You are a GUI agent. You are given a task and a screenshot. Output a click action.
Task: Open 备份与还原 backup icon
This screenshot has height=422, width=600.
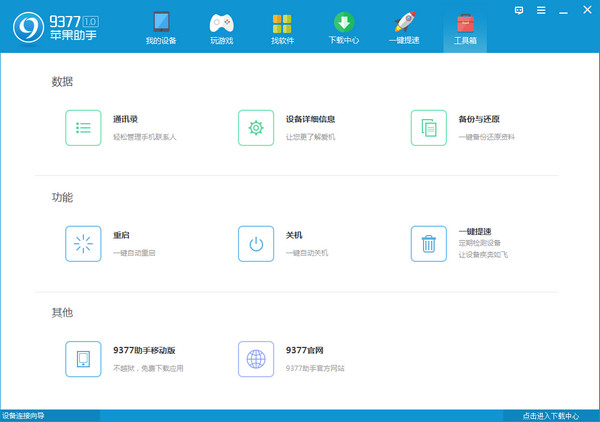click(x=429, y=128)
